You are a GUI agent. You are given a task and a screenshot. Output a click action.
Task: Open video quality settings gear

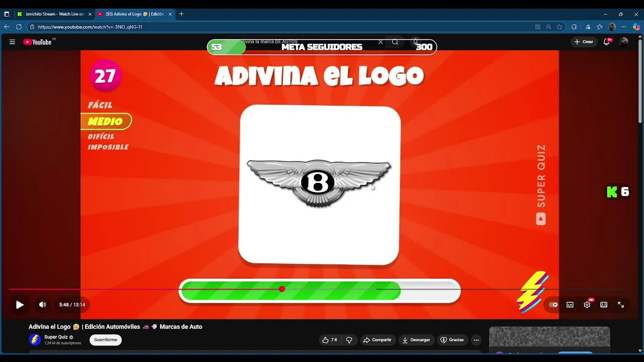[587, 305]
